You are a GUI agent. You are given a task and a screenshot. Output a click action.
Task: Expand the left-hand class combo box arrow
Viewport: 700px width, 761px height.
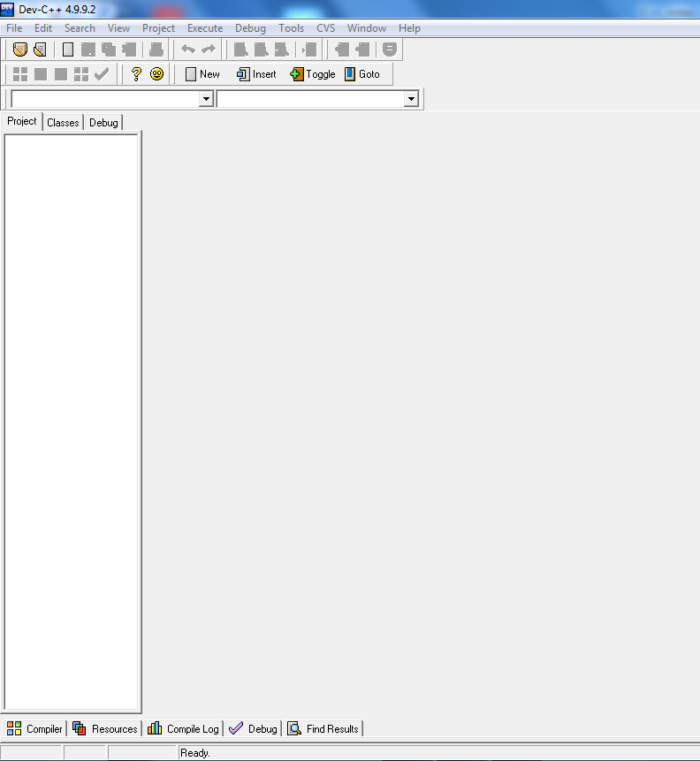(x=206, y=99)
